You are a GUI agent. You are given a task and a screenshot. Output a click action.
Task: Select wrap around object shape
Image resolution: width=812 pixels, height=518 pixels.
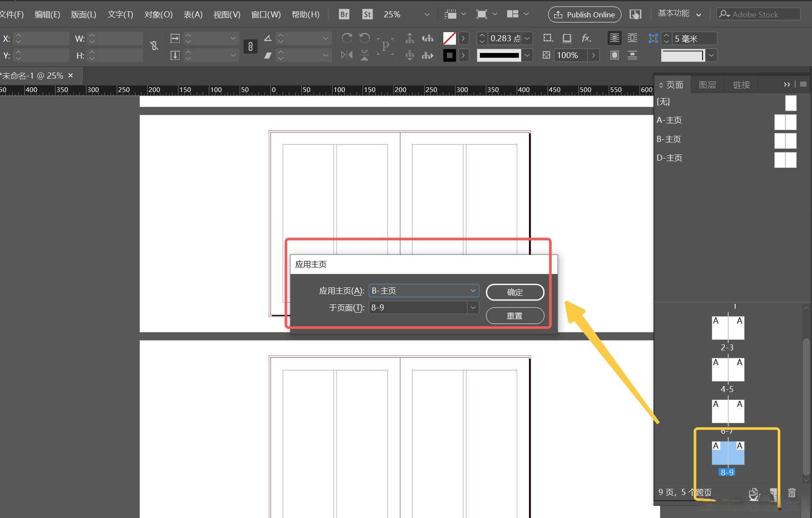614,55
